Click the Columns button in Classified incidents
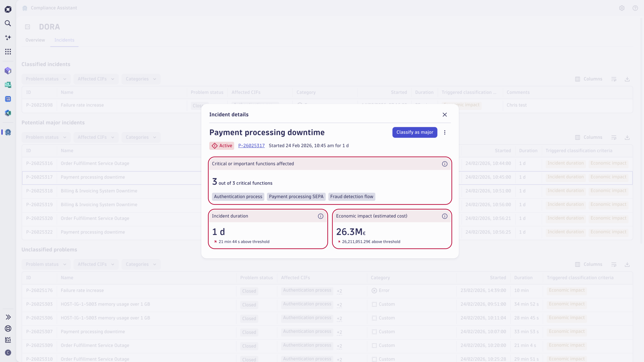 pyautogui.click(x=589, y=79)
